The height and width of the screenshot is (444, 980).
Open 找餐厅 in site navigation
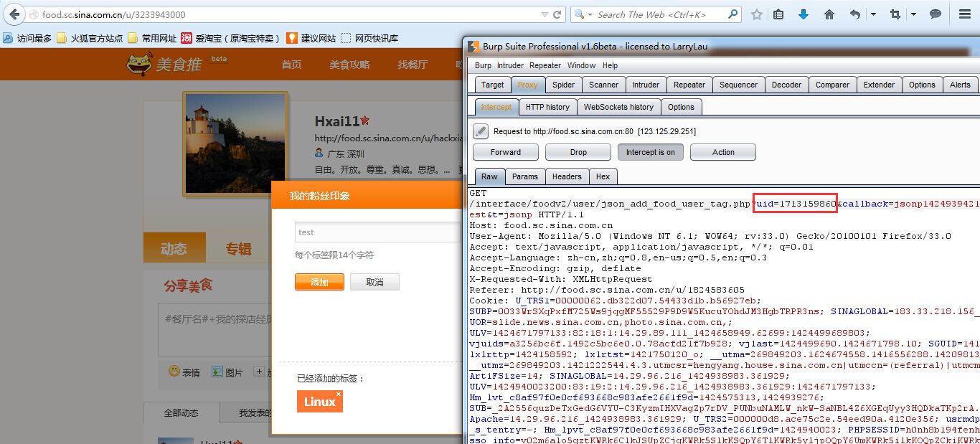[x=413, y=65]
